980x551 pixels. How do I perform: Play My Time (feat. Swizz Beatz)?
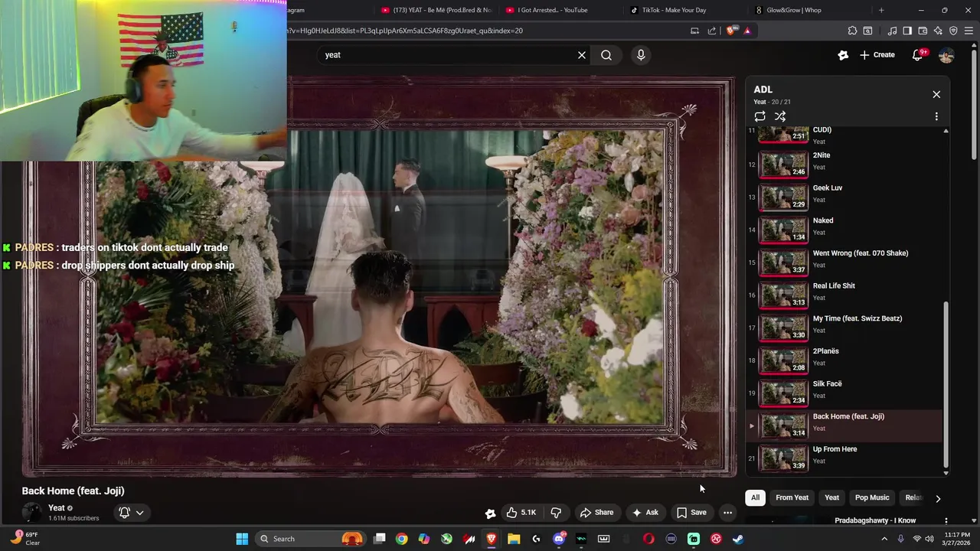click(846, 328)
